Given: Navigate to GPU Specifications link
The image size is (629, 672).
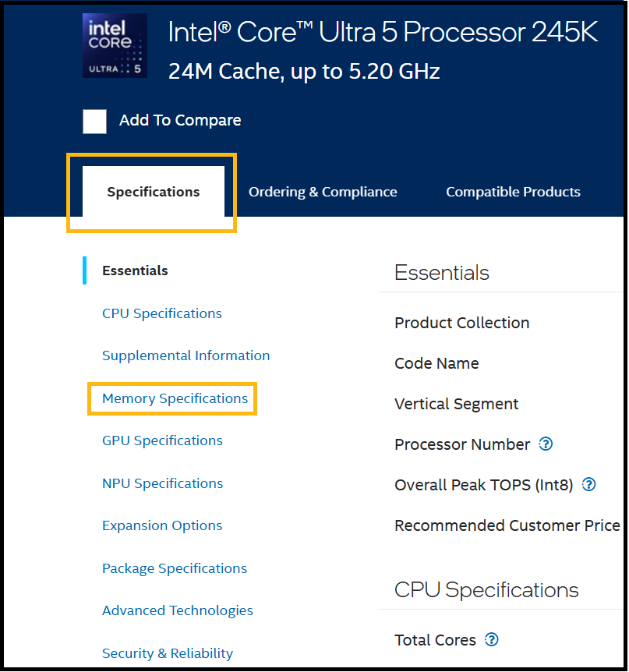Looking at the screenshot, I should click(x=162, y=440).
